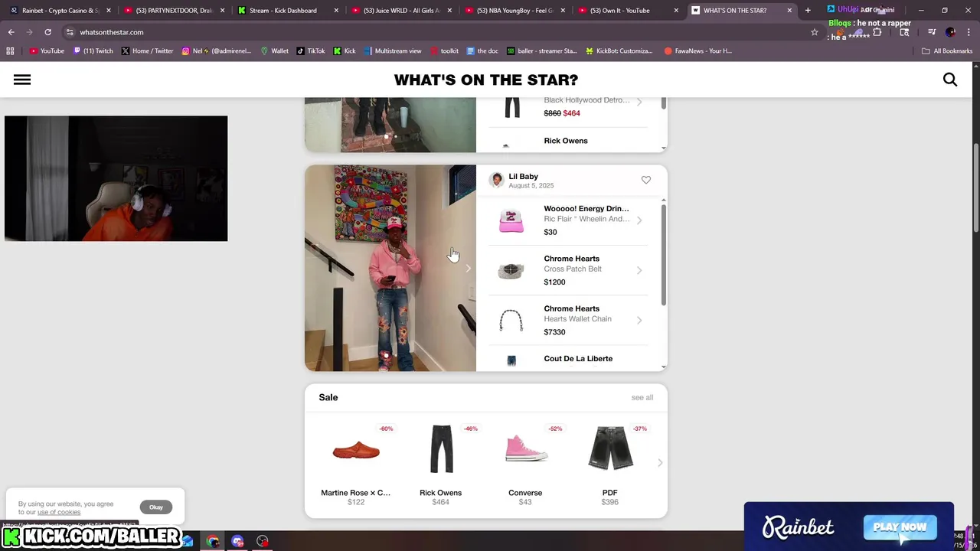Open the Rick Owens item in the top card
This screenshot has width=980, height=551.
tap(567, 142)
